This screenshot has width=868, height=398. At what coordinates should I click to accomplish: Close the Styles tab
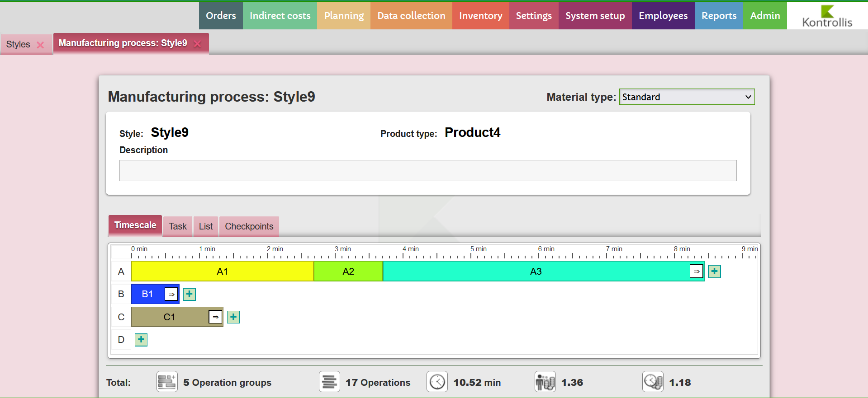[x=40, y=45]
